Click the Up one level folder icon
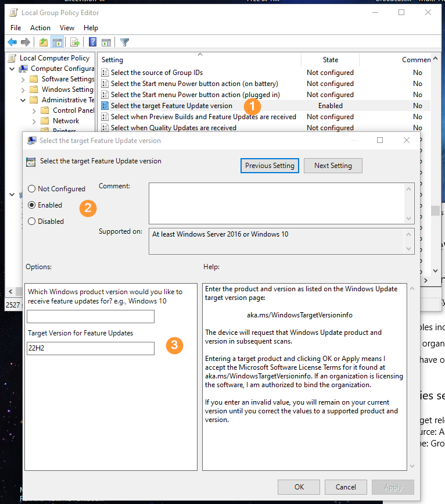This screenshot has height=504, width=445. point(44,42)
